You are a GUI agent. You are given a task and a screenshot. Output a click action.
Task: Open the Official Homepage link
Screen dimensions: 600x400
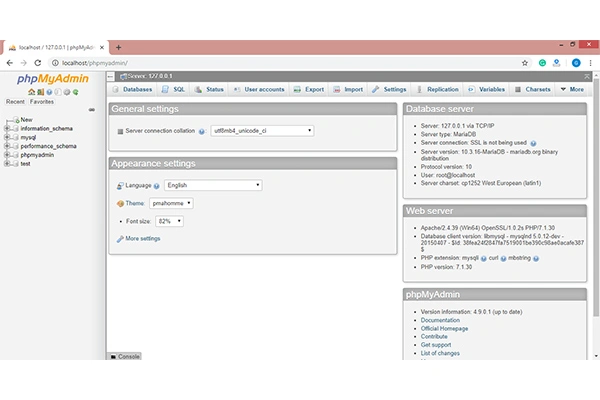click(x=445, y=328)
